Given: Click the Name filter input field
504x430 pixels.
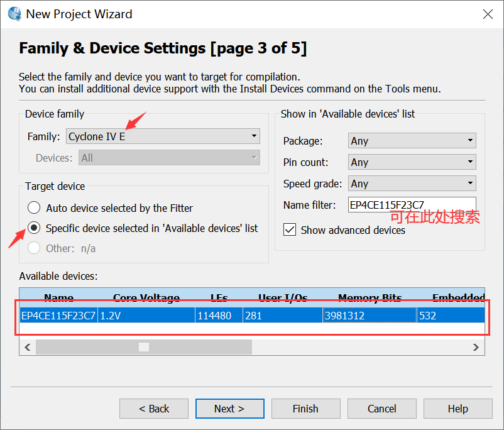Looking at the screenshot, I should click(x=412, y=204).
